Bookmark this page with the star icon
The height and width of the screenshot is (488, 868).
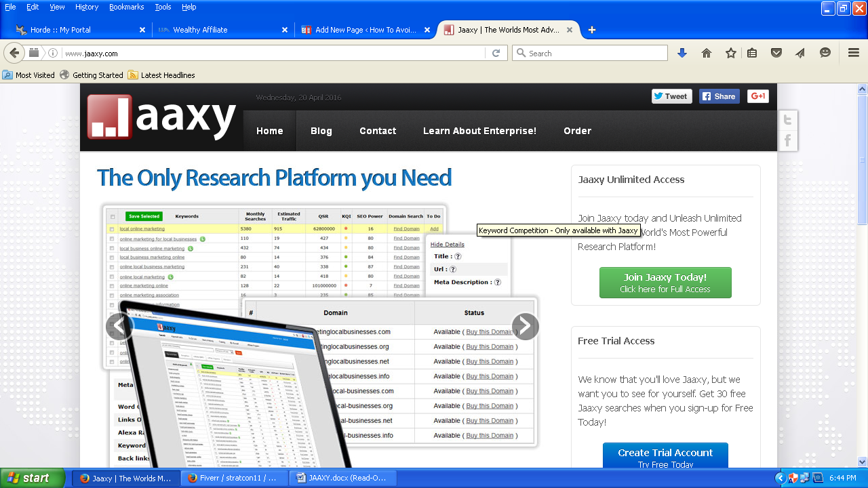coord(730,53)
